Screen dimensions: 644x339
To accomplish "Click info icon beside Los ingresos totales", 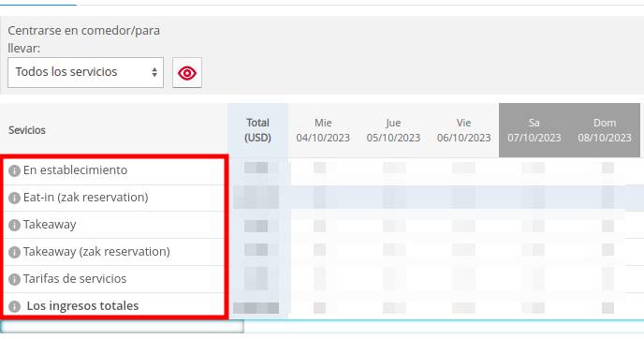I will click(x=14, y=306).
